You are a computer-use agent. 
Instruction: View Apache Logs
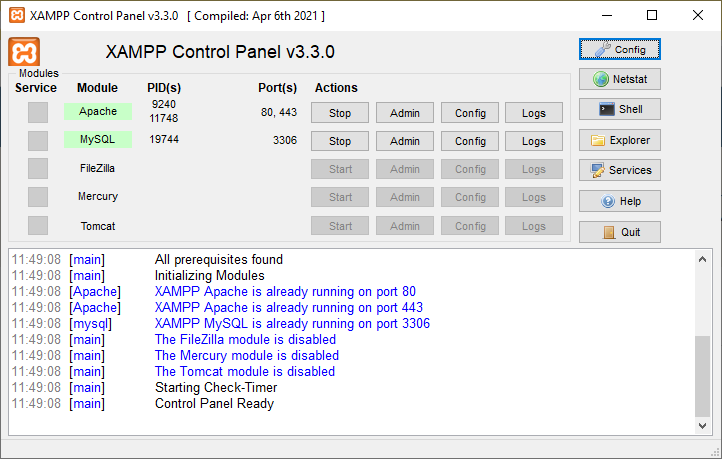click(534, 113)
